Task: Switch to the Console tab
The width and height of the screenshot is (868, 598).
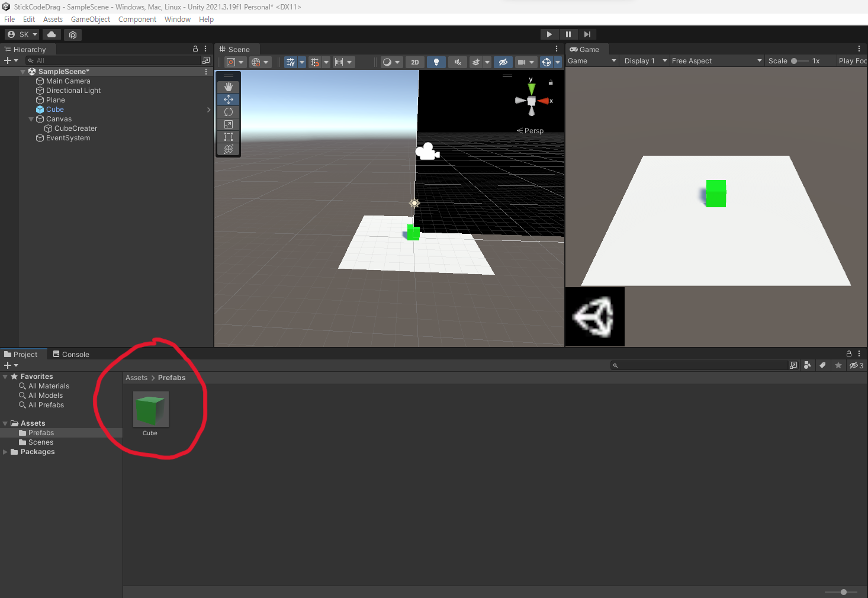Action: point(71,354)
